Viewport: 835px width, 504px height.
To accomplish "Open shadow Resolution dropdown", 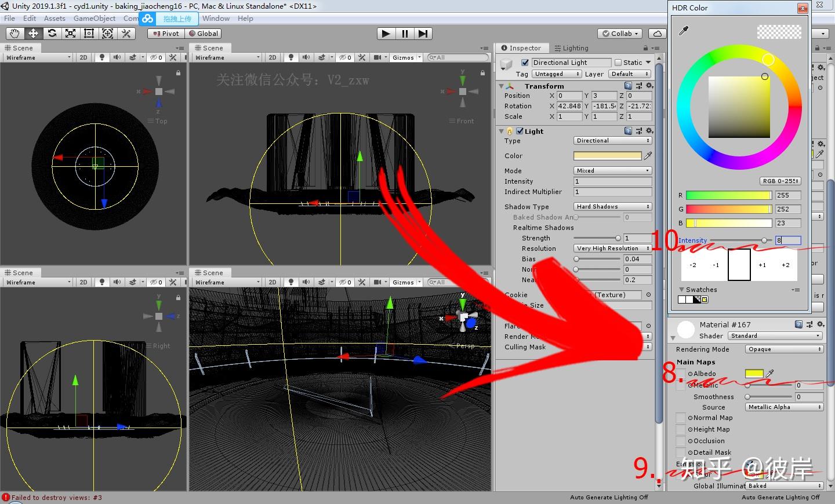I will click(613, 249).
